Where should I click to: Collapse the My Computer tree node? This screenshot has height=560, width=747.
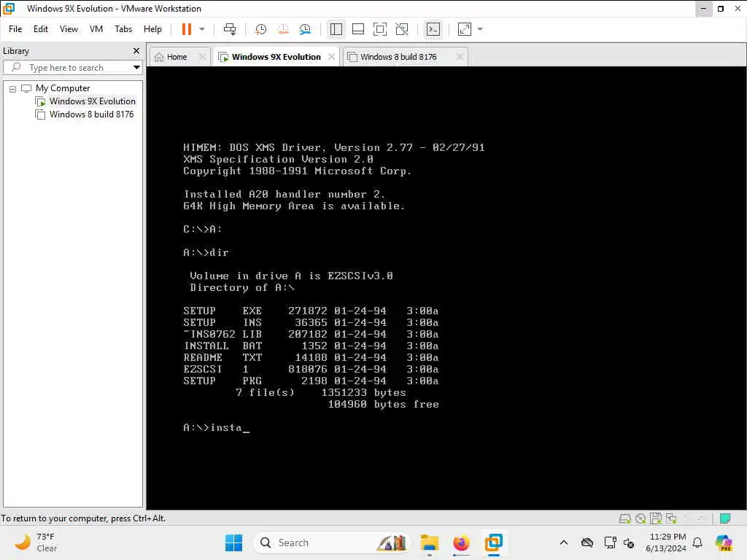pyautogui.click(x=13, y=88)
